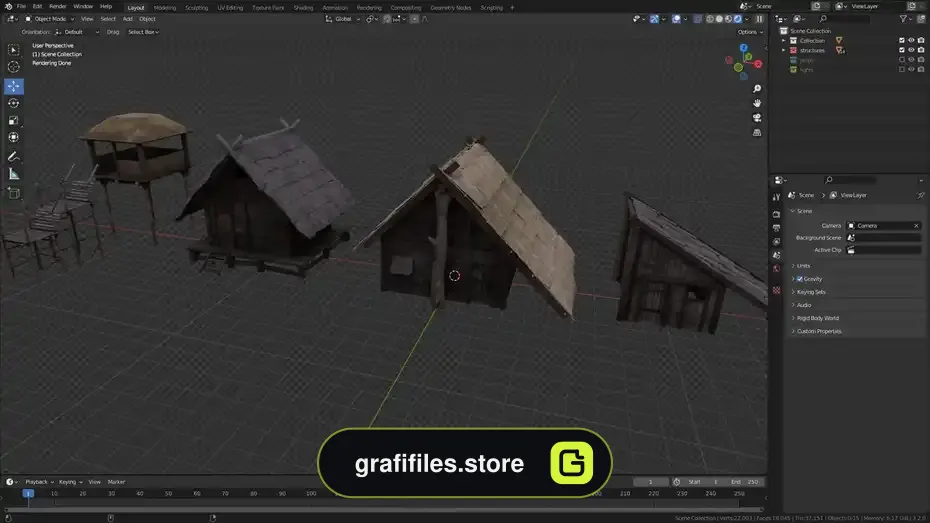930x523 pixels.
Task: Open the View Layer properties tab
Action: point(776,242)
